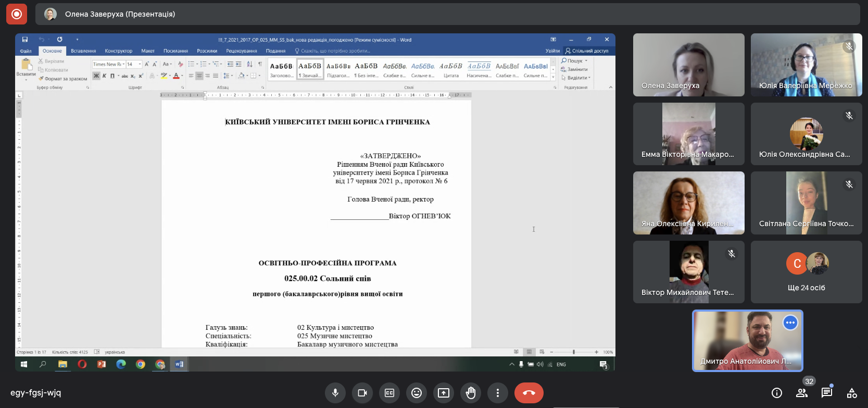Viewport: 868px width, 408px height.
Task: Leave the call with the red button
Action: 529,393
